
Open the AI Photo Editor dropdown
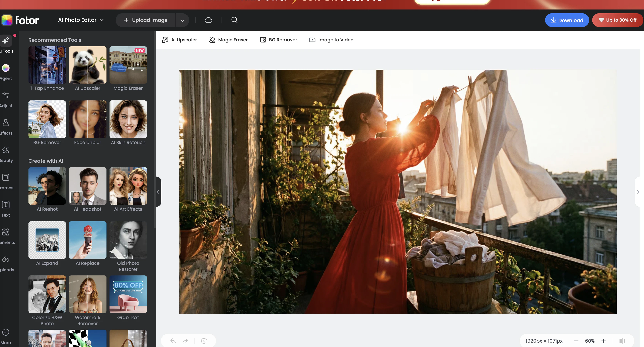coord(81,20)
